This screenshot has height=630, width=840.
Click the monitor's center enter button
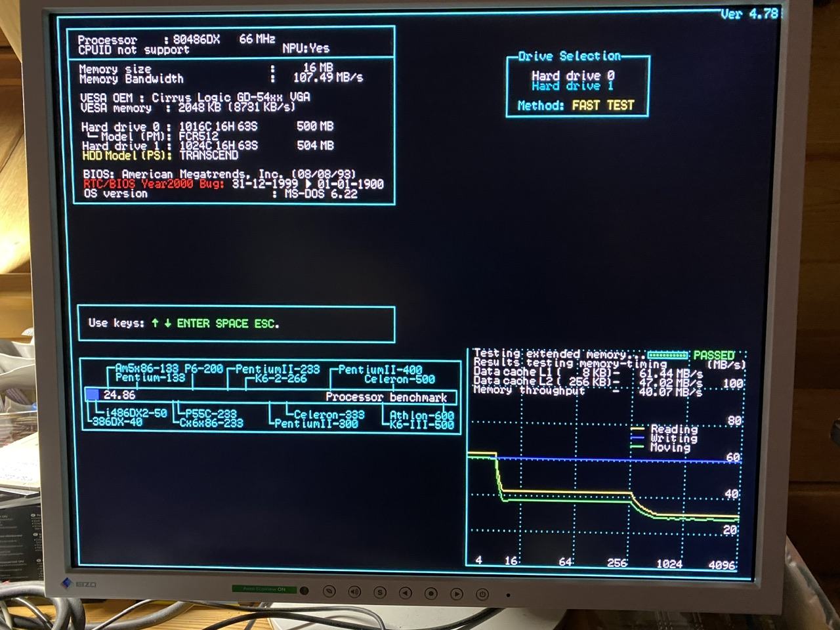coord(431,594)
